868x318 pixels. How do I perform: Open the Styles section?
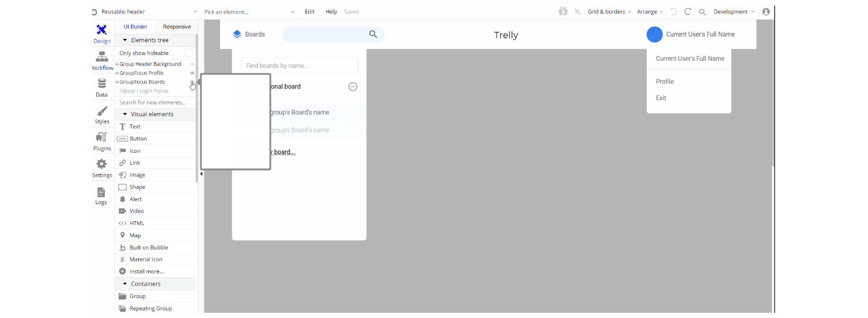click(102, 115)
